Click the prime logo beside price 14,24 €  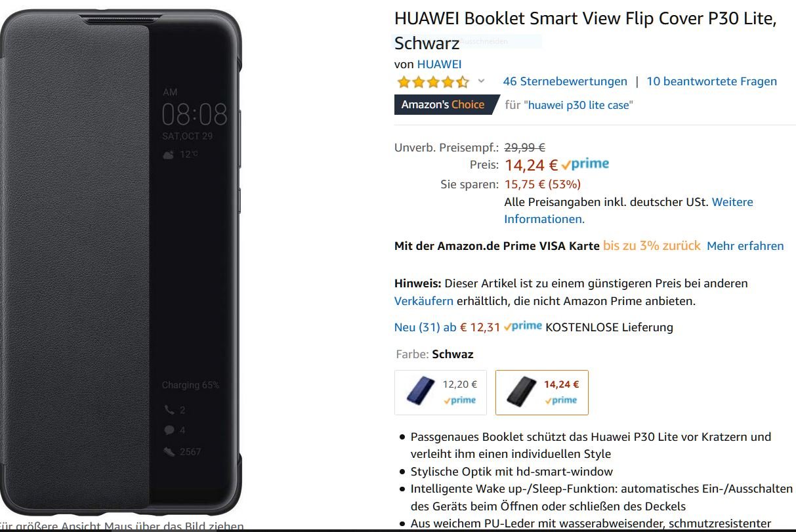(585, 165)
